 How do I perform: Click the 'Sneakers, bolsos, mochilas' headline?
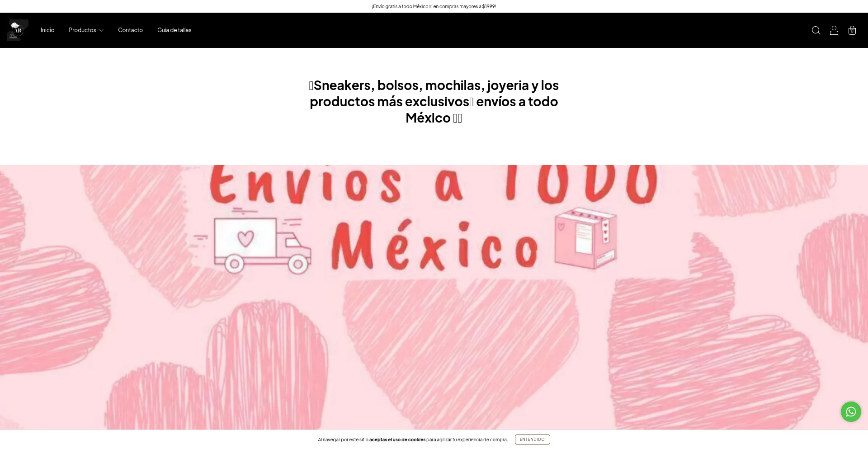[x=434, y=101]
